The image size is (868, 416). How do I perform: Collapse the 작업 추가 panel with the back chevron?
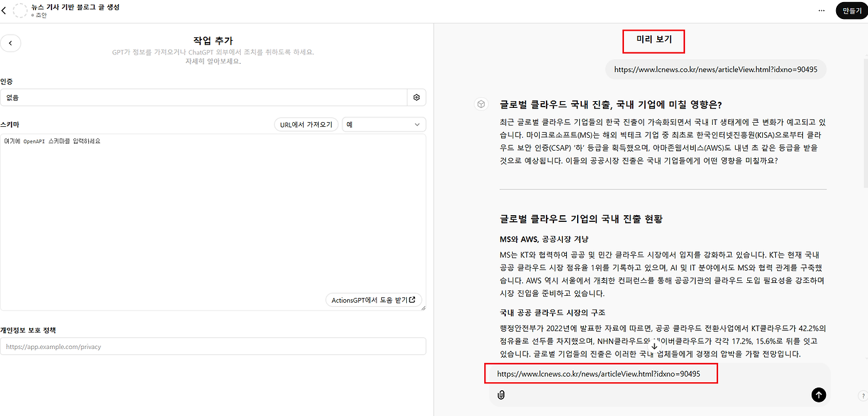pos(11,43)
